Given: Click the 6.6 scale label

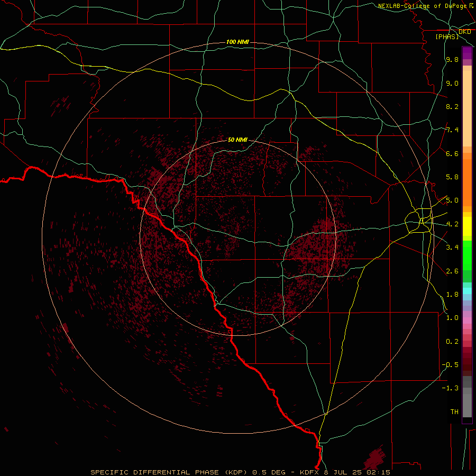Looking at the screenshot, I should pyautogui.click(x=452, y=153).
